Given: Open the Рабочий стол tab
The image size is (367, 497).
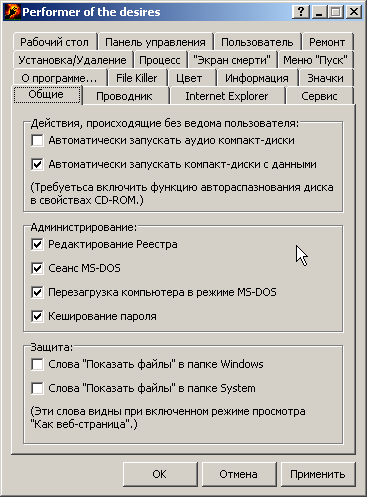Looking at the screenshot, I should 55,42.
